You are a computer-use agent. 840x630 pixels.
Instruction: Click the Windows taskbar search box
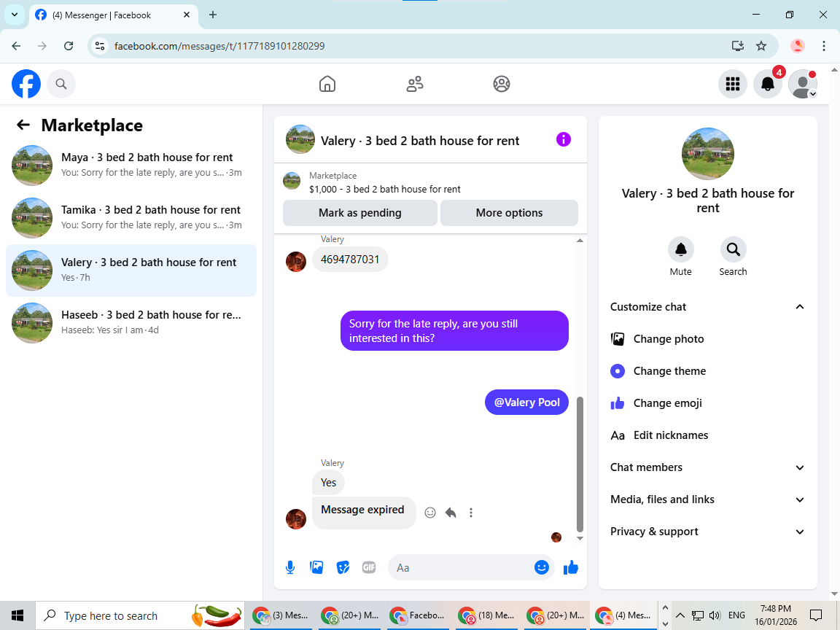140,615
